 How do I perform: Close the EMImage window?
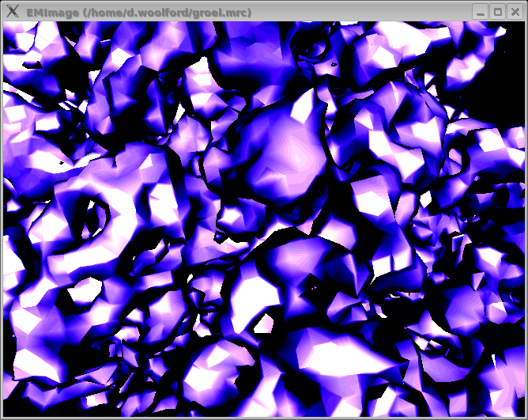[515, 12]
